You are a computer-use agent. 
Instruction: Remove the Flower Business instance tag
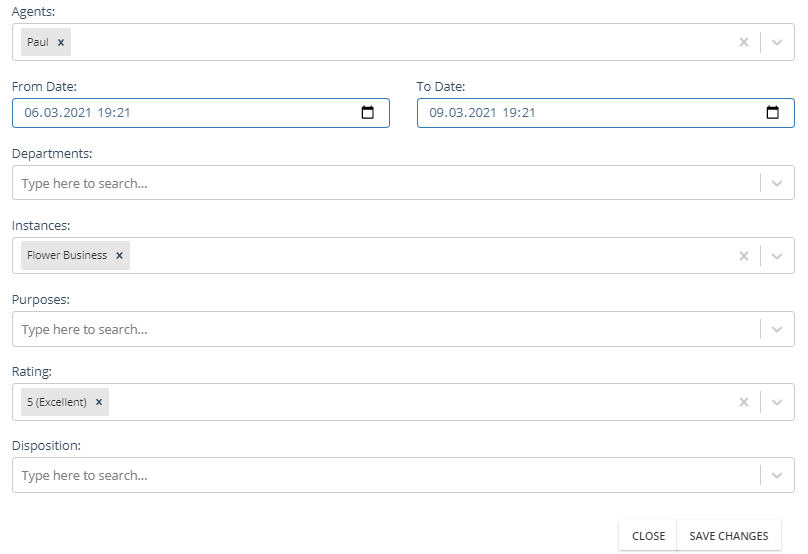(120, 255)
